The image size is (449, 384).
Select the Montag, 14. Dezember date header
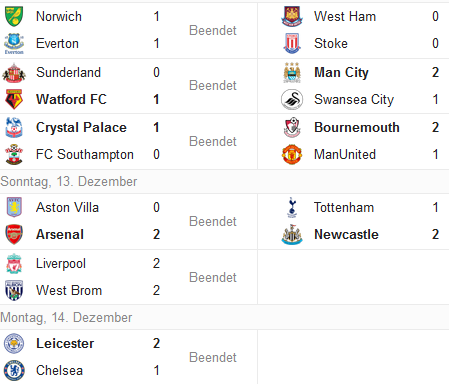click(66, 318)
